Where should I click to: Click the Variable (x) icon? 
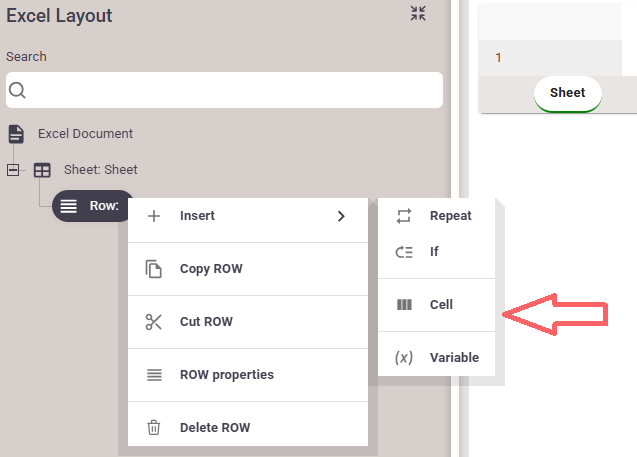(x=404, y=358)
